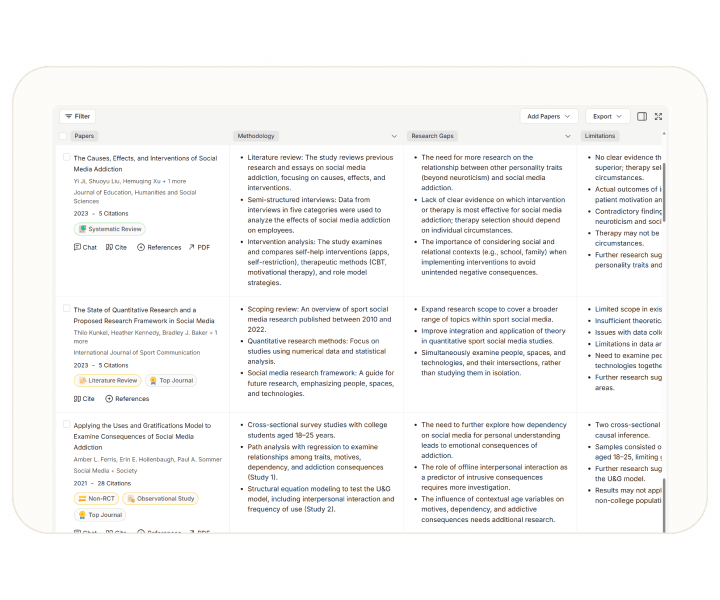Click 'Social Media + Society' journal name
Viewport: 720px width, 600px height.
click(x=105, y=471)
